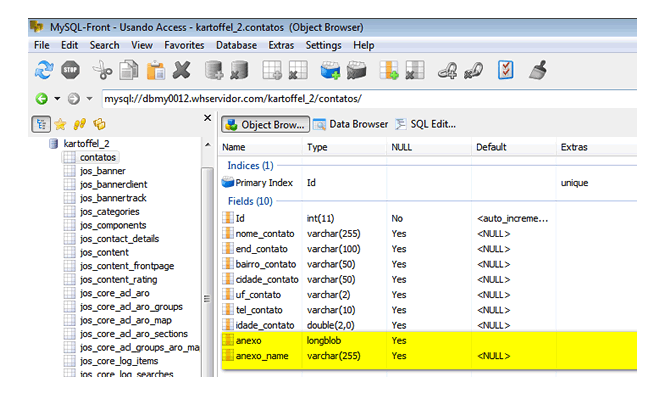
Task: Select the jos_categories table
Action: pyautogui.click(x=109, y=212)
